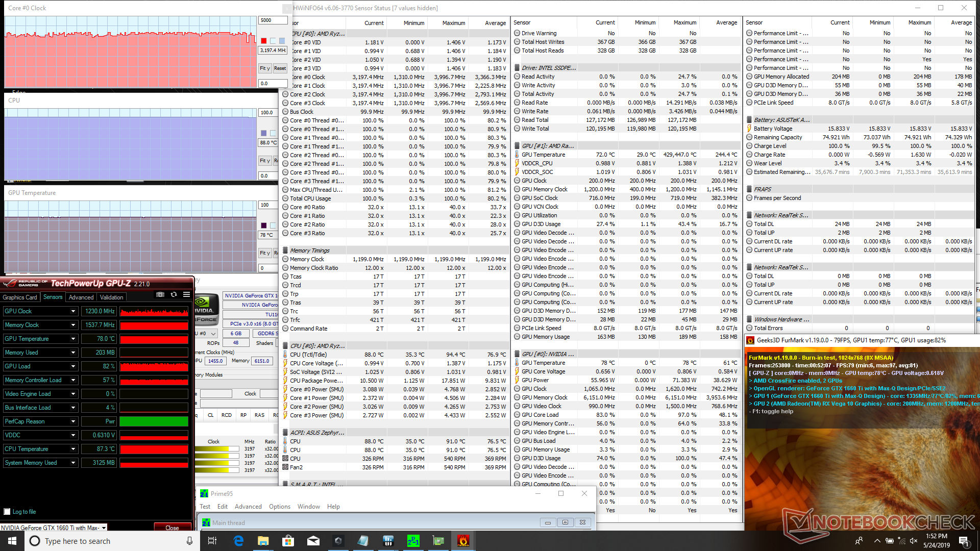Open FurMark from the taskbar

point(463,541)
